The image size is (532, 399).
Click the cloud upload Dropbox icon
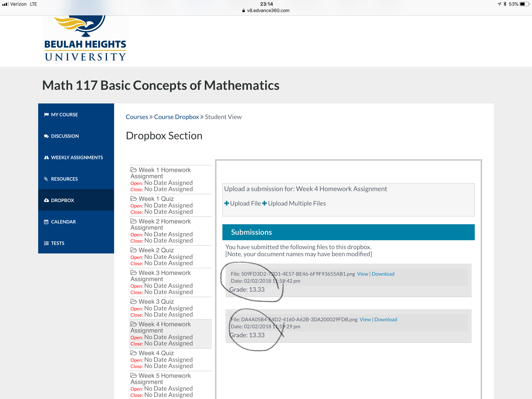[46, 200]
